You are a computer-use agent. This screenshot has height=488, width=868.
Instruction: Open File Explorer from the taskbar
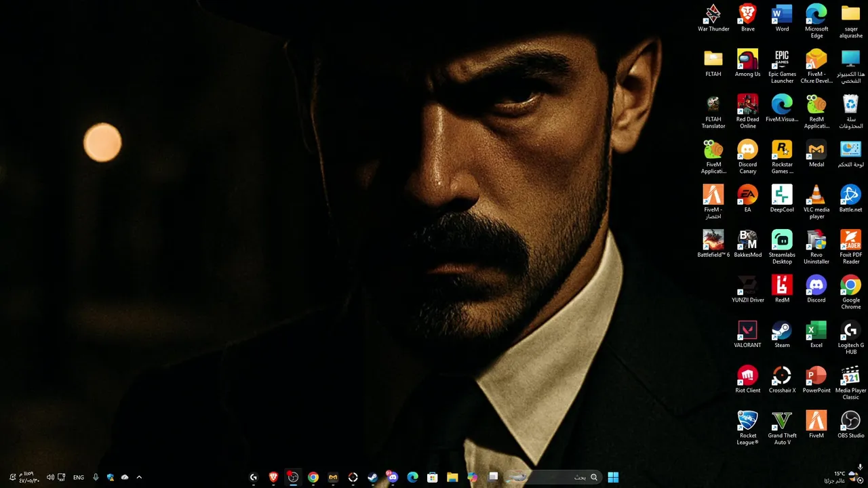452,477
